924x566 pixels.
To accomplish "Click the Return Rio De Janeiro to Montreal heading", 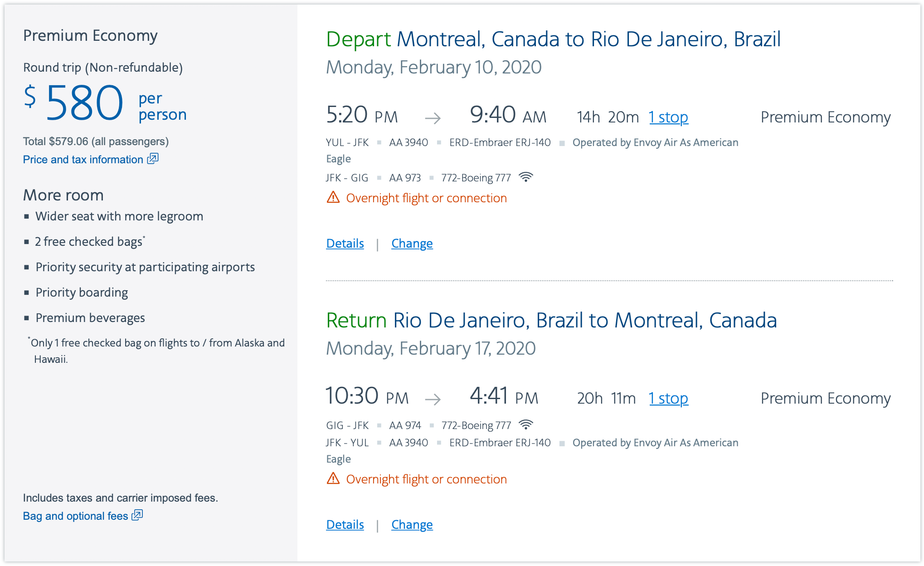I will pyautogui.click(x=551, y=321).
